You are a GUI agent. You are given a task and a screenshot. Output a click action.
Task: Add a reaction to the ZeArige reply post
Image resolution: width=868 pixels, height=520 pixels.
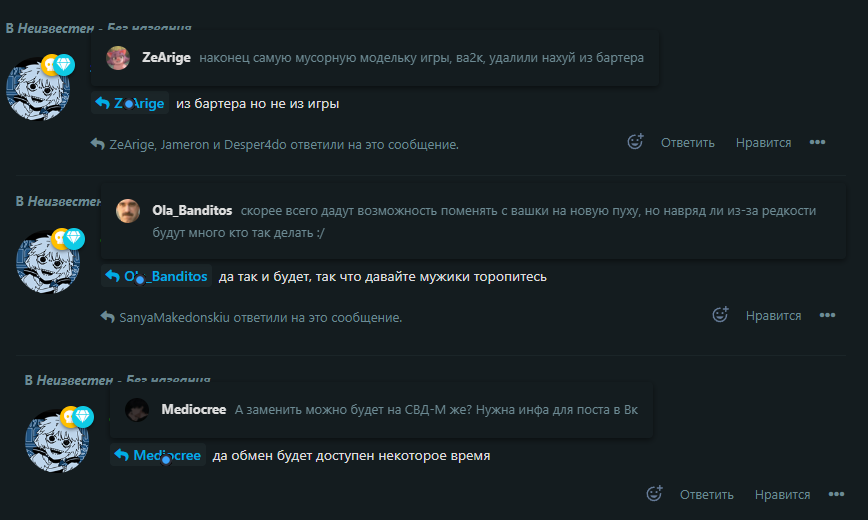click(x=635, y=142)
